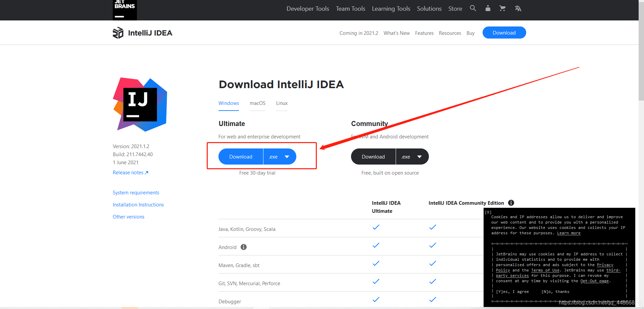Click the 'Debugger' row text
Screen dimensions: 644x309
pos(230,302)
